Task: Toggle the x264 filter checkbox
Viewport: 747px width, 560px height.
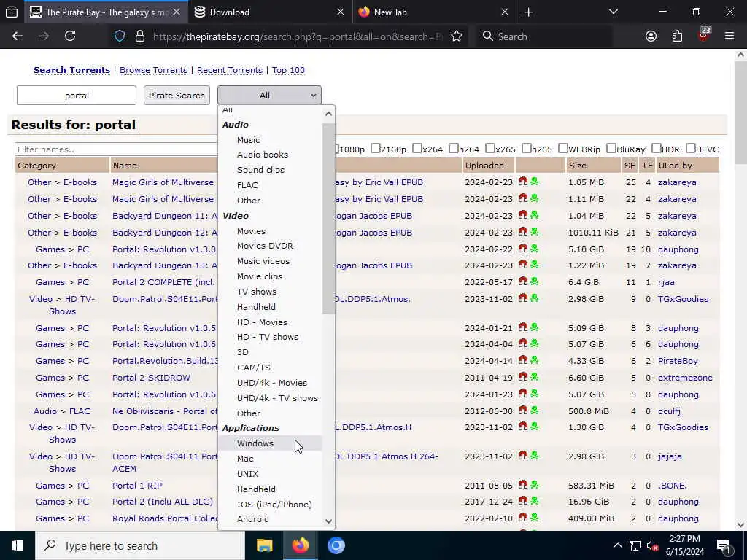Action: click(x=417, y=148)
